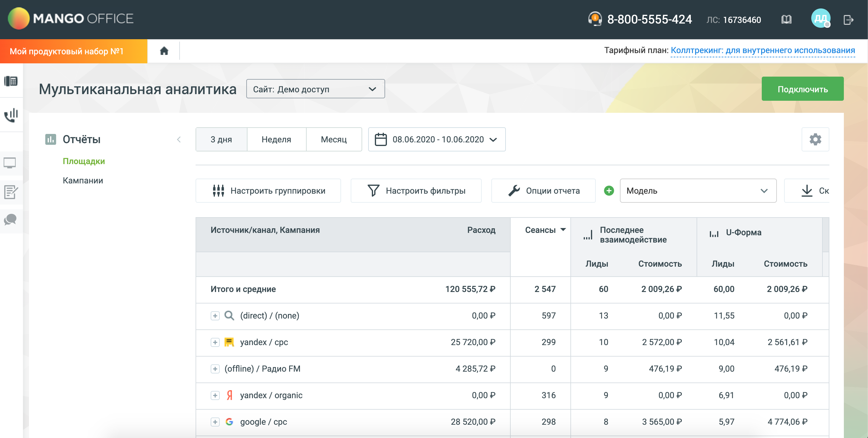The image size is (868, 438).
Task: Expand the yandex / cpc row
Action: coord(215,342)
